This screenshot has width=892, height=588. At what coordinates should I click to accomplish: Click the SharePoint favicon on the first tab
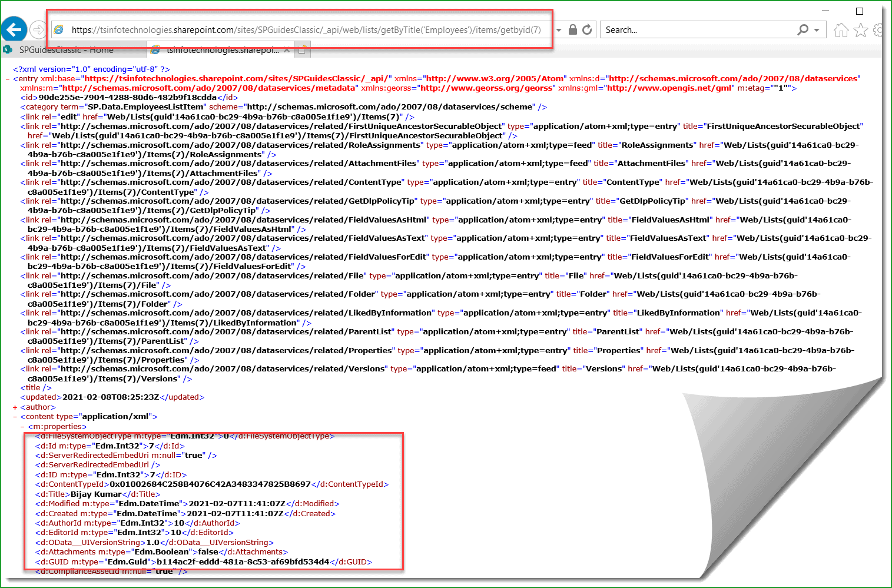click(x=7, y=50)
